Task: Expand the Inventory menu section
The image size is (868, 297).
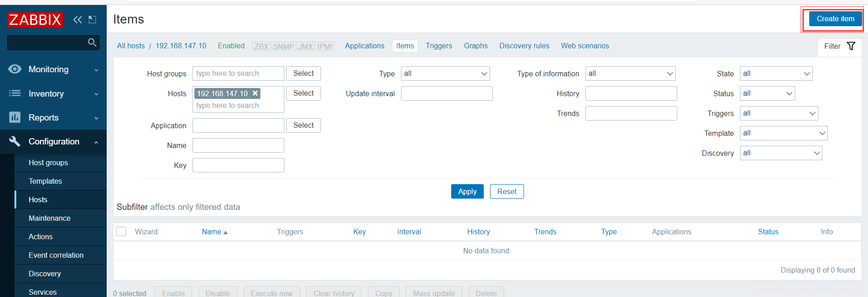Action: [x=53, y=93]
